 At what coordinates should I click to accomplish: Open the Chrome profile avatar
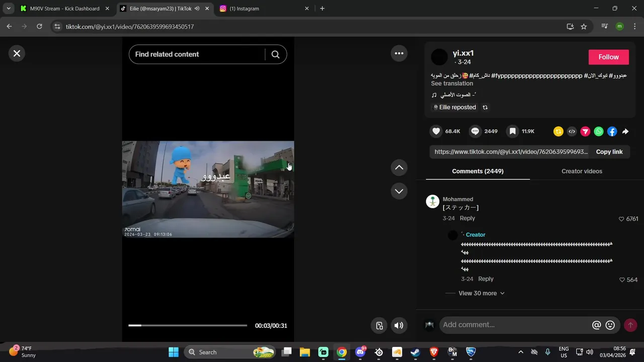click(619, 27)
